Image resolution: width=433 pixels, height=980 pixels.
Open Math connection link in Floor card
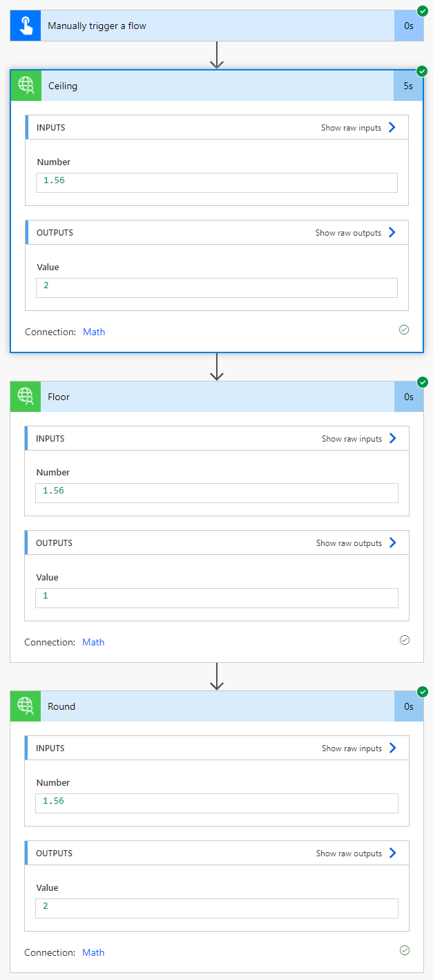click(x=93, y=642)
